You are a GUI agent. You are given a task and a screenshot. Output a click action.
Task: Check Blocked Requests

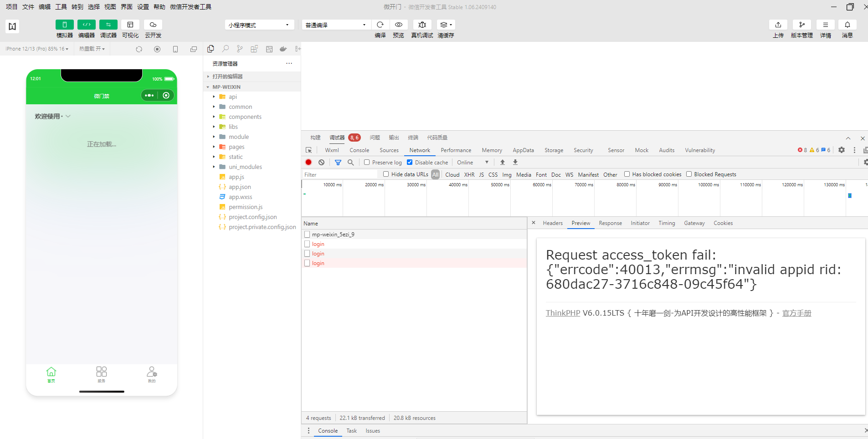(x=689, y=174)
